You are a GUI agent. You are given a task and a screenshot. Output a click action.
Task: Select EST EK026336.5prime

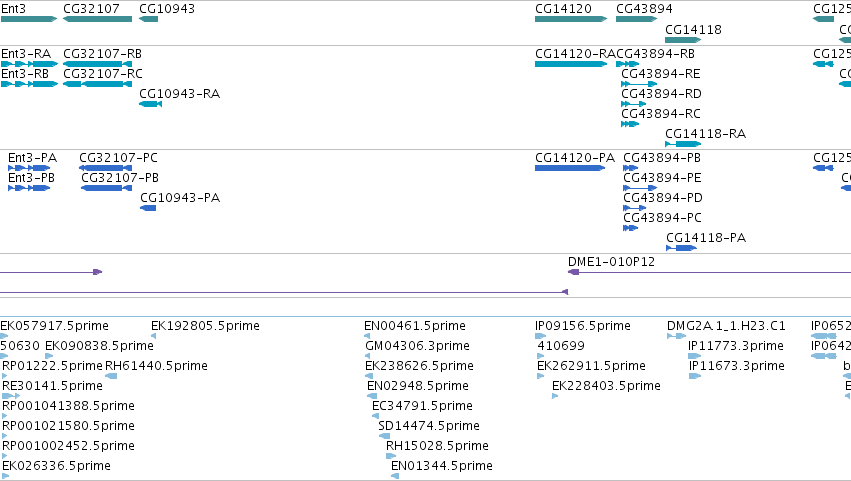coord(5,476)
